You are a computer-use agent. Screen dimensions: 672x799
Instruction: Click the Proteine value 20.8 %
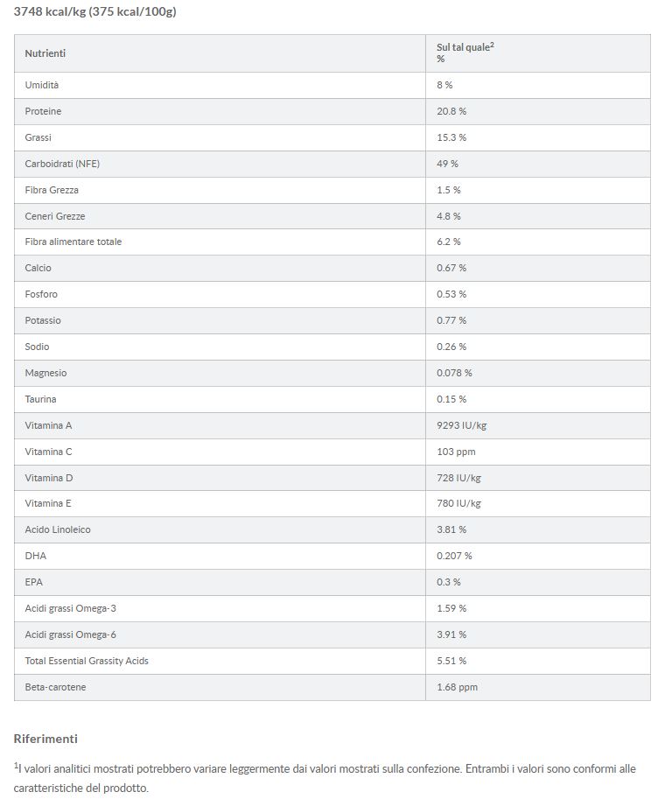pos(451,111)
